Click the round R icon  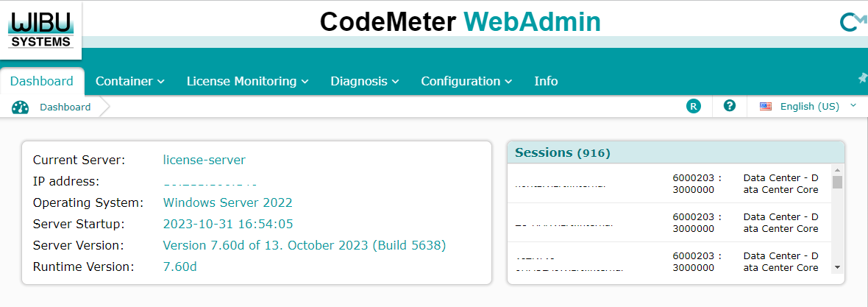tap(693, 106)
